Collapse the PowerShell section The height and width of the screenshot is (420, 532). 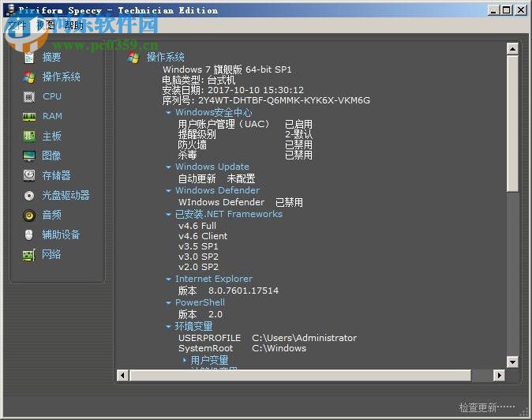(168, 302)
